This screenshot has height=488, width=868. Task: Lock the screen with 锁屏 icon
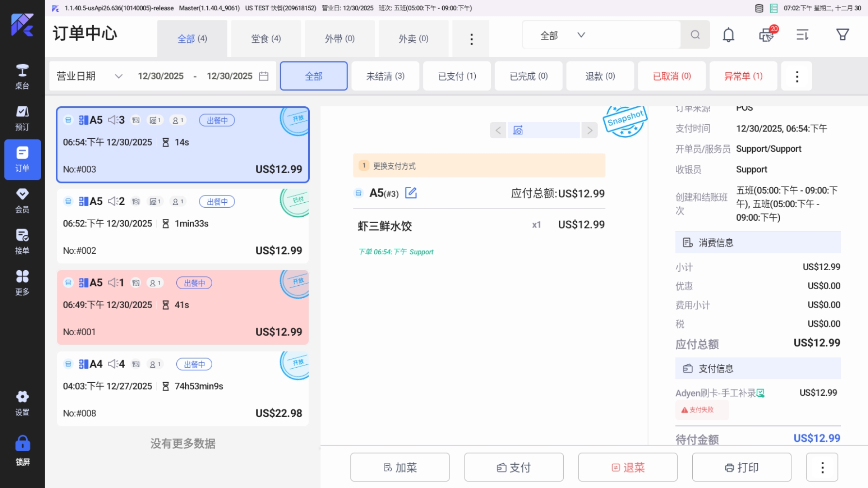pos(22,451)
